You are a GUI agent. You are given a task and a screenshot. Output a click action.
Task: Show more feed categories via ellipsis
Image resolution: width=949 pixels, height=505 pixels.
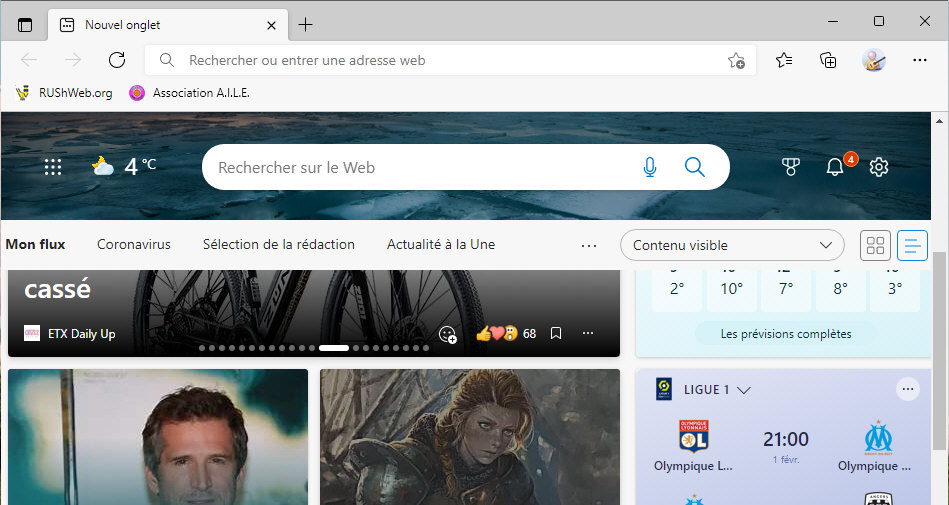tap(589, 245)
